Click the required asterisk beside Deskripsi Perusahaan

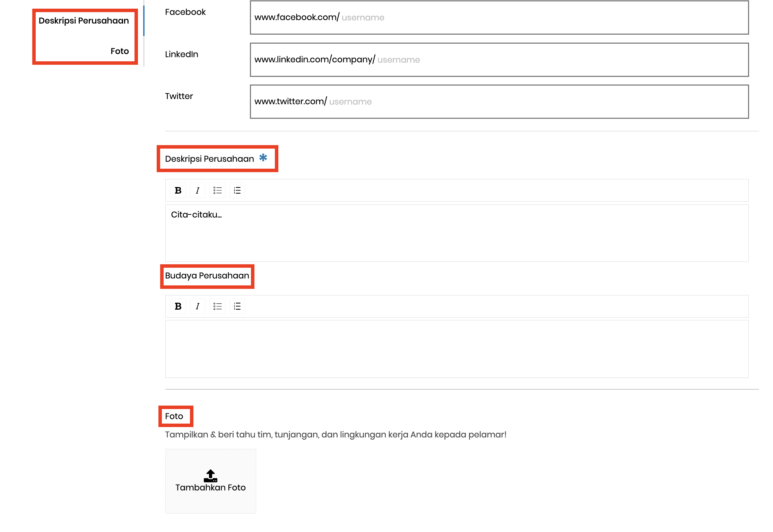click(x=263, y=158)
